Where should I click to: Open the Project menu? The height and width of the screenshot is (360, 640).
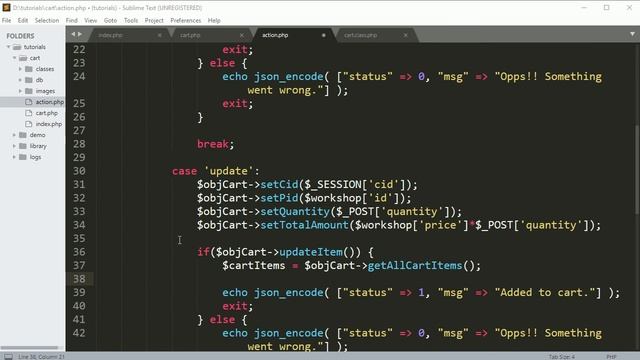154,20
